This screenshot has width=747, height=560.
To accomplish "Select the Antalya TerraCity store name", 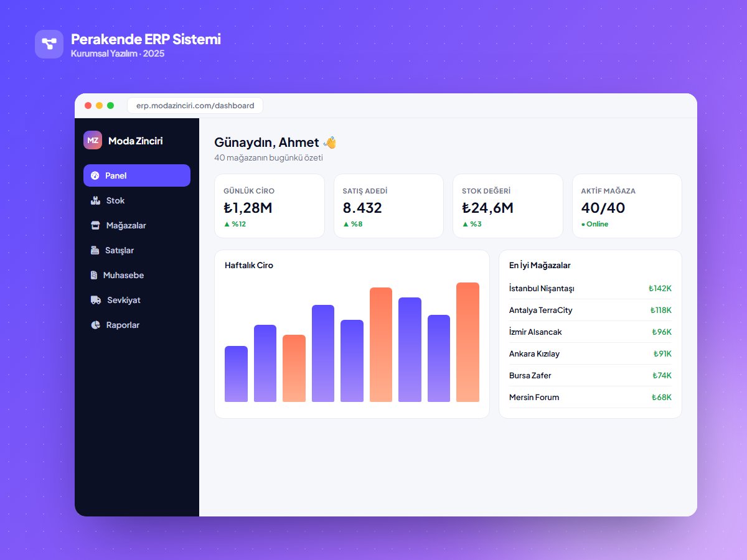I will [x=541, y=310].
